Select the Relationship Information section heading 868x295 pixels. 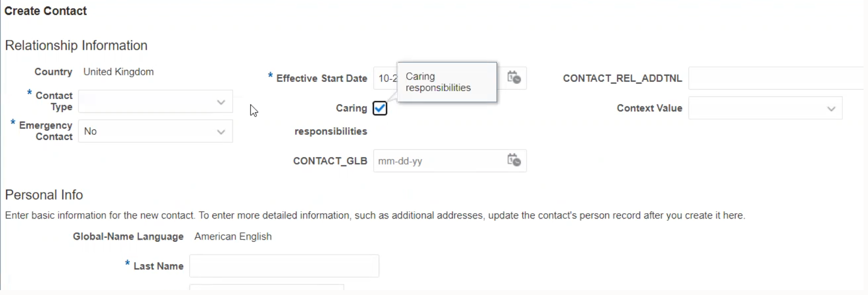pos(76,45)
